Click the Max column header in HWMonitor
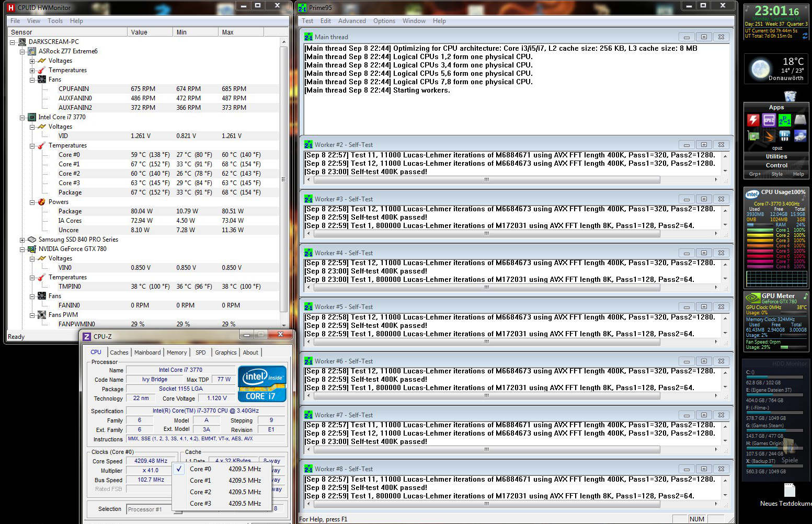812x524 pixels. (241, 32)
